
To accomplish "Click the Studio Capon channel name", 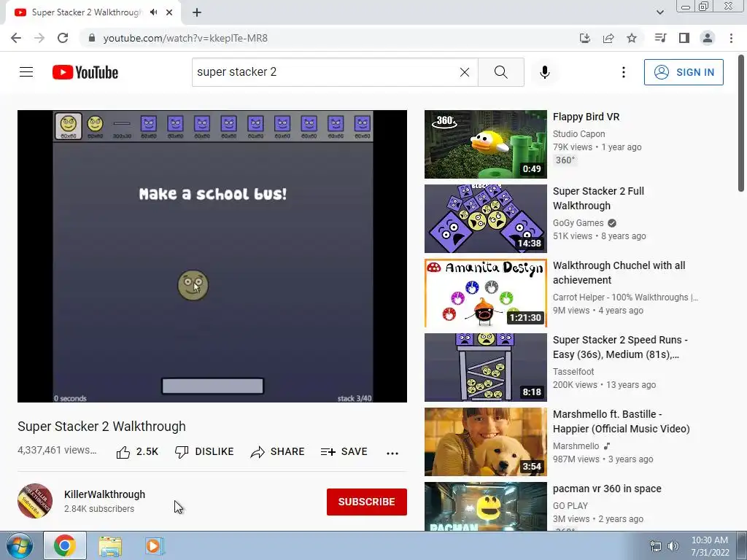I will tap(578, 134).
